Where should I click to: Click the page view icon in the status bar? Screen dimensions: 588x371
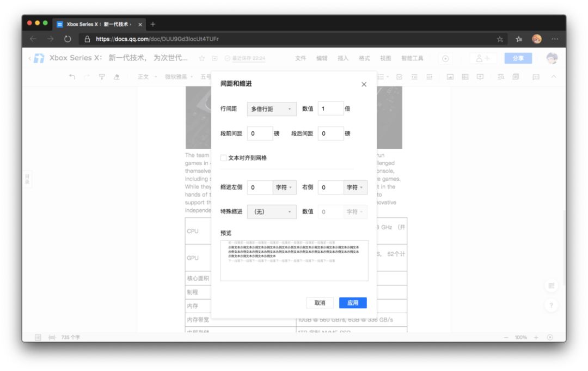point(38,337)
